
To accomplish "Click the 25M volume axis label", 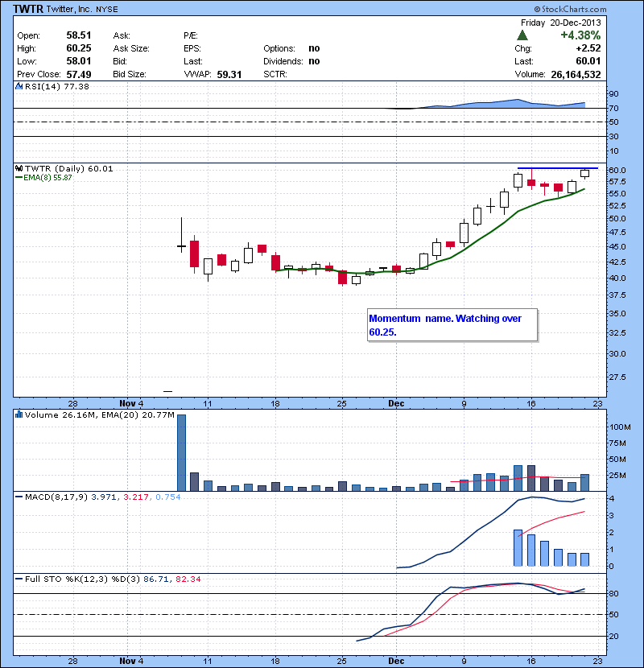I will [618, 475].
